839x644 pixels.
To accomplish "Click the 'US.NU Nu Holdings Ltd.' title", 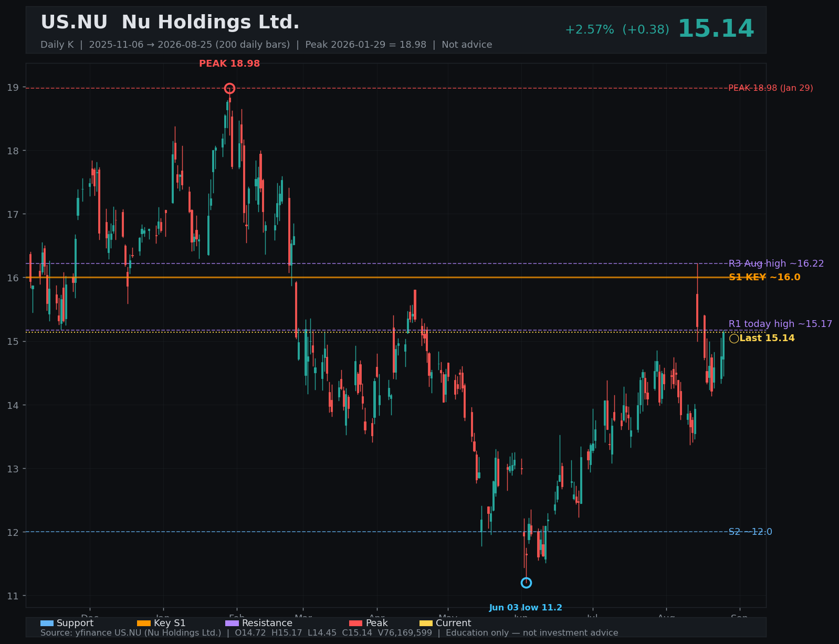I will 170,23.
